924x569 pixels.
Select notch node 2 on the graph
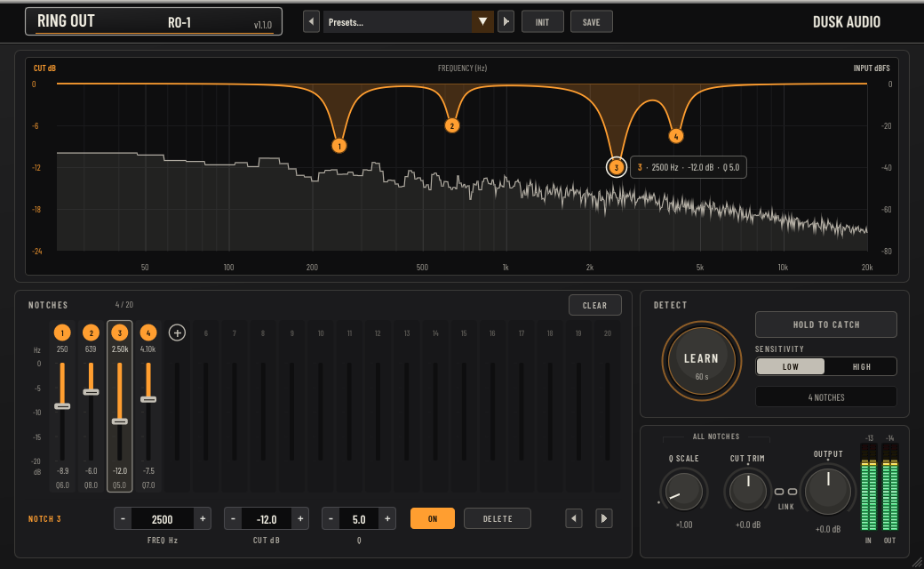[x=452, y=125]
